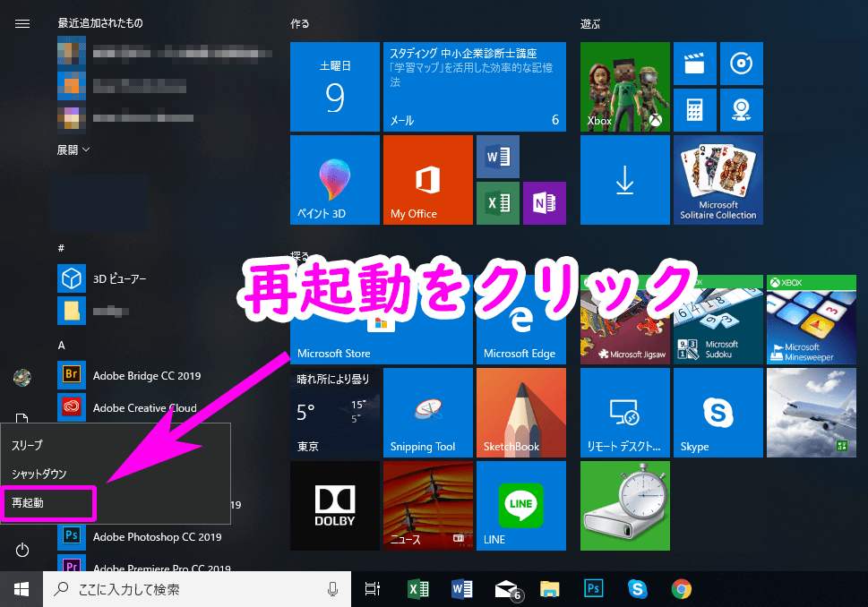Open the OneNote small tile
868x607 pixels.
[x=544, y=203]
